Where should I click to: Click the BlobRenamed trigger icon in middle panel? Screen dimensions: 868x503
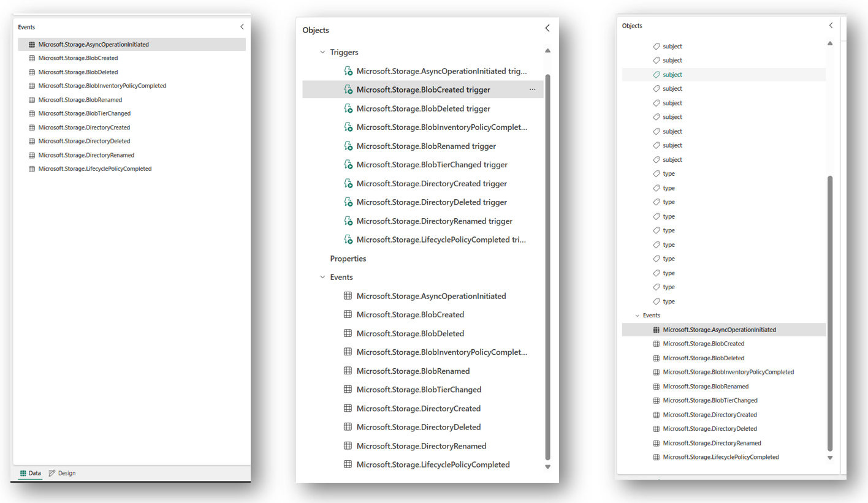pos(348,146)
